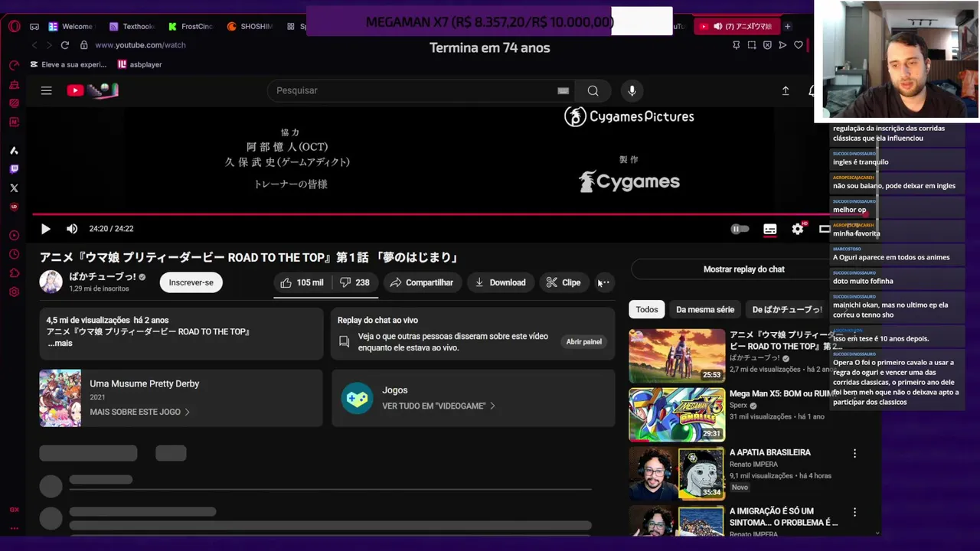The image size is (980, 551).
Task: Click the Download button
Action: 500,282
